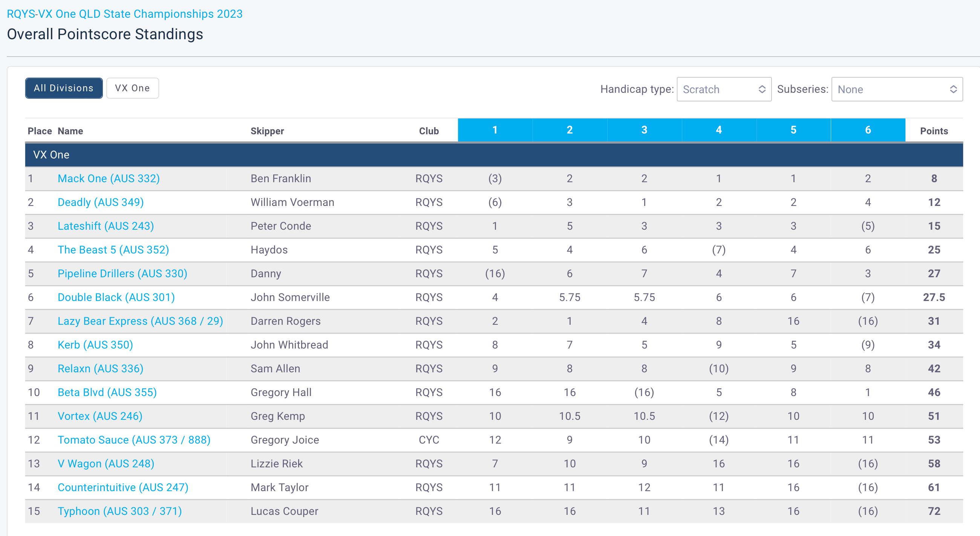Click race 3 column header
The height and width of the screenshot is (536, 980).
coord(644,130)
